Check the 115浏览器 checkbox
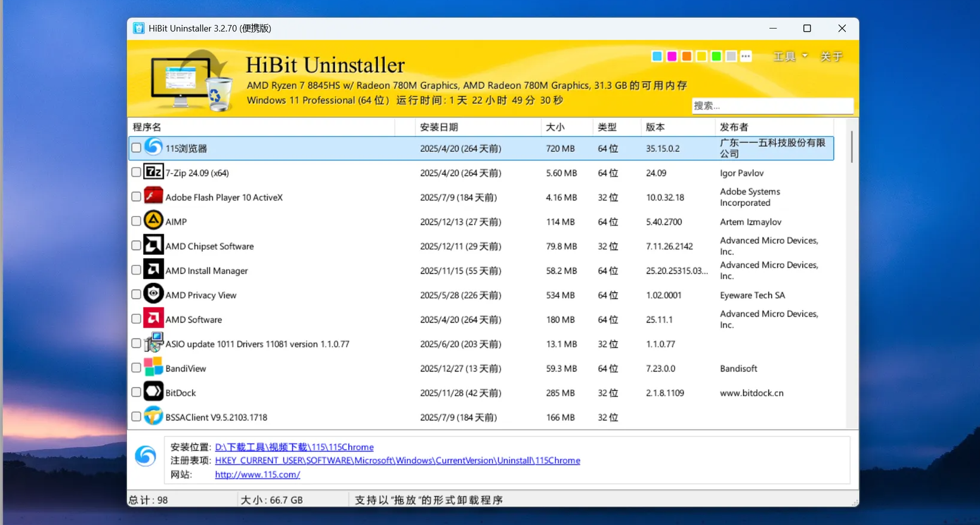This screenshot has height=525, width=980. 136,148
